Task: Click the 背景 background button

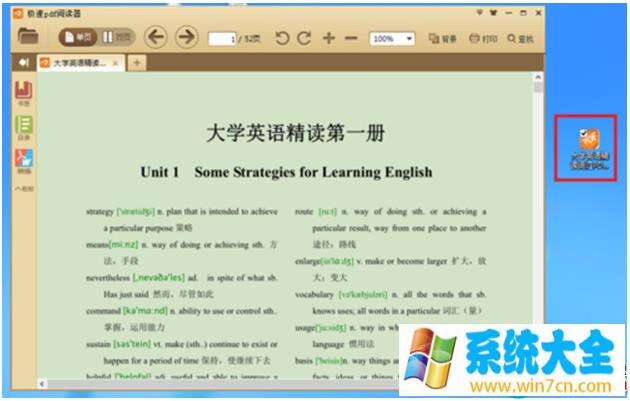Action: 441,39
